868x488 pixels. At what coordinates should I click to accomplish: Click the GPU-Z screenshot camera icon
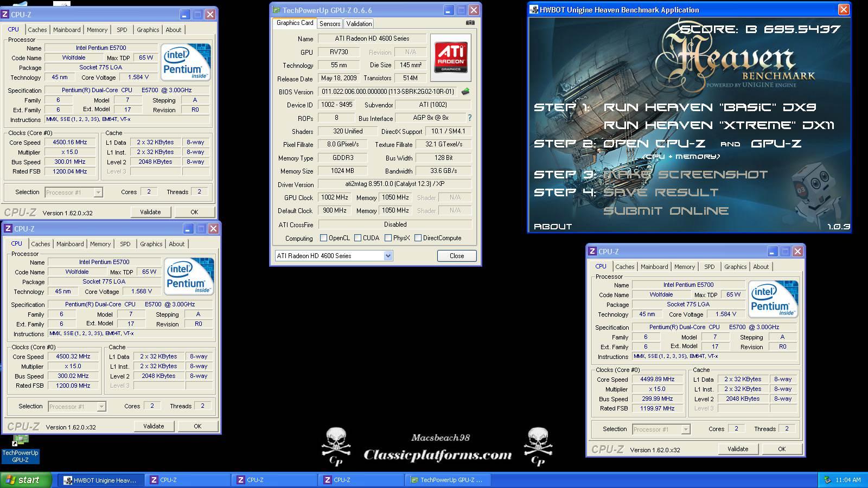[470, 23]
